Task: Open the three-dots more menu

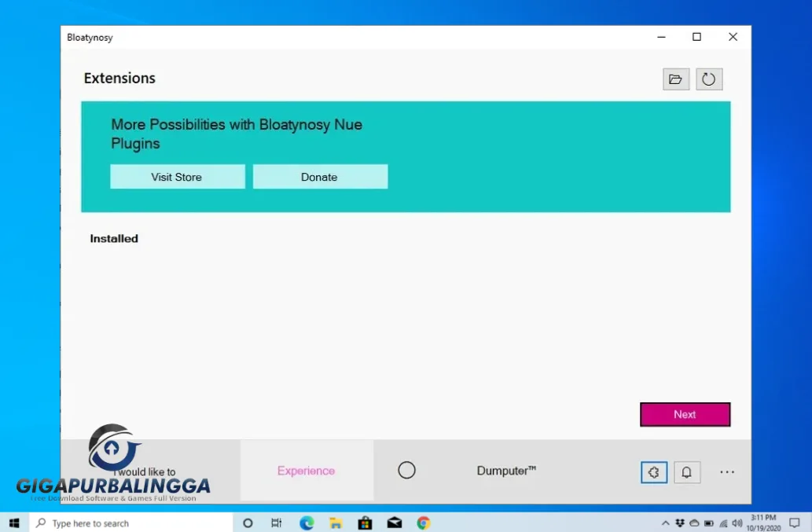Action: (727, 472)
